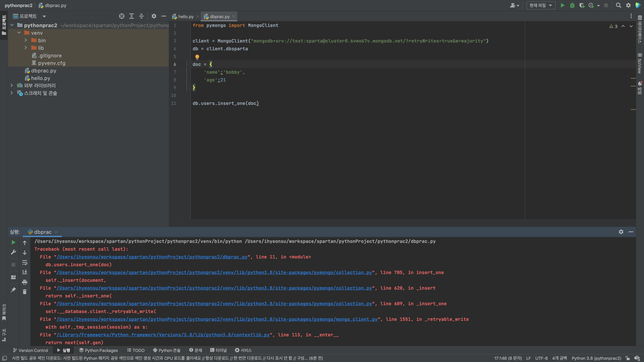
Task: Select .gitignore in the project tree
Action: (50, 56)
